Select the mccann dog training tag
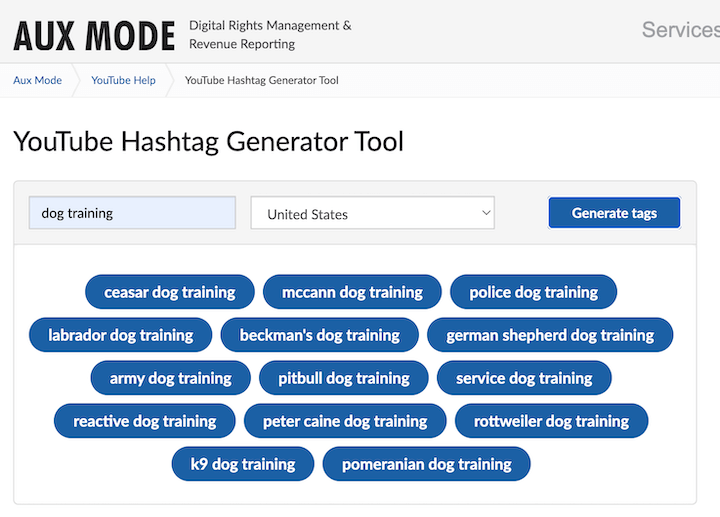Image resolution: width=720 pixels, height=517 pixels. coord(352,292)
